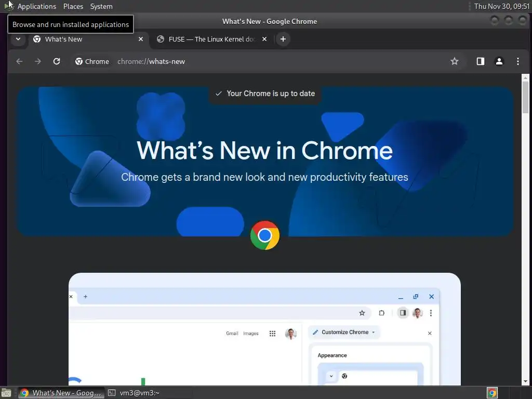
Task: Open the Chrome three-dot menu
Action: point(518,61)
